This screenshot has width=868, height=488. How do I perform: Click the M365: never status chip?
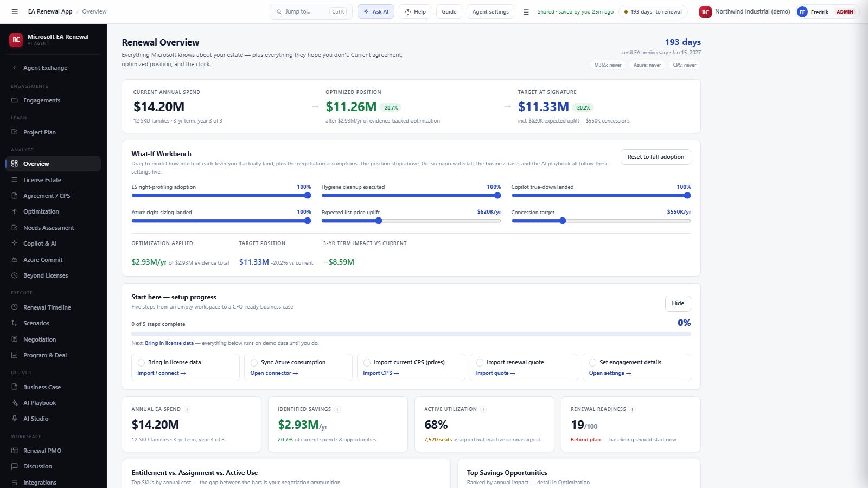tap(608, 65)
